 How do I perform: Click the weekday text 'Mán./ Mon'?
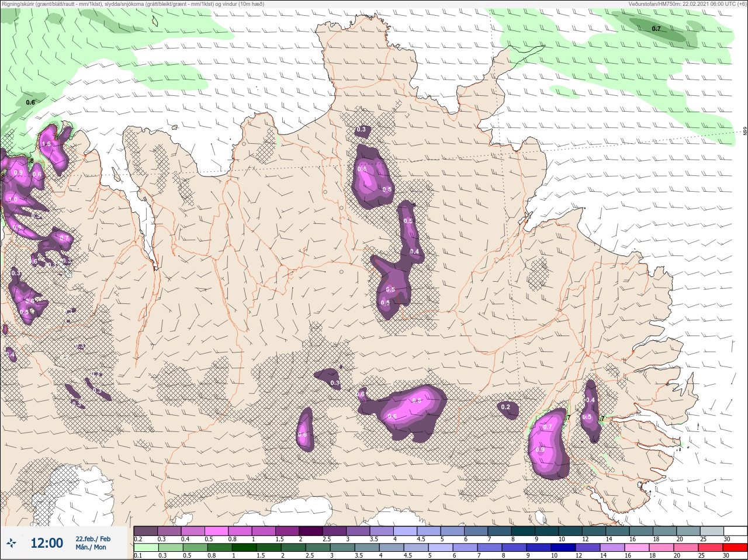[x=91, y=547]
